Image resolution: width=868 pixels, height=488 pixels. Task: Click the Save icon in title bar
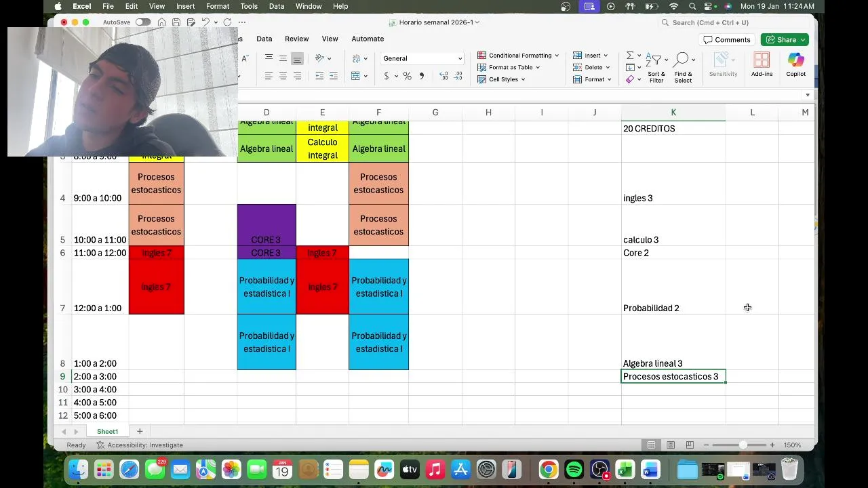(x=176, y=22)
